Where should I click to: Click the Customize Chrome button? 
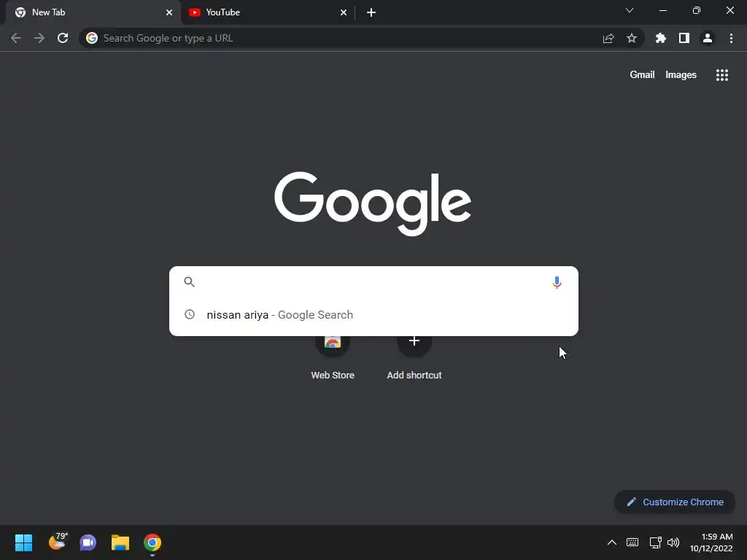click(675, 502)
